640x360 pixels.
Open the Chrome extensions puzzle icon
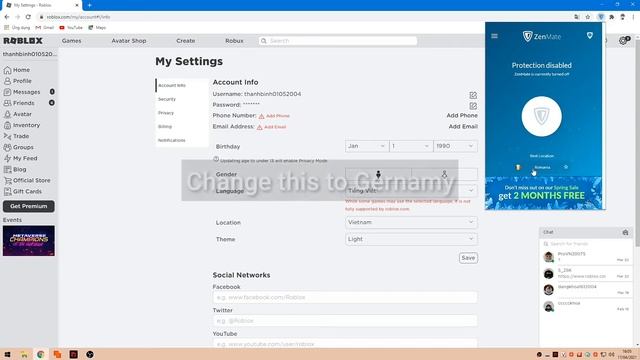click(x=611, y=17)
